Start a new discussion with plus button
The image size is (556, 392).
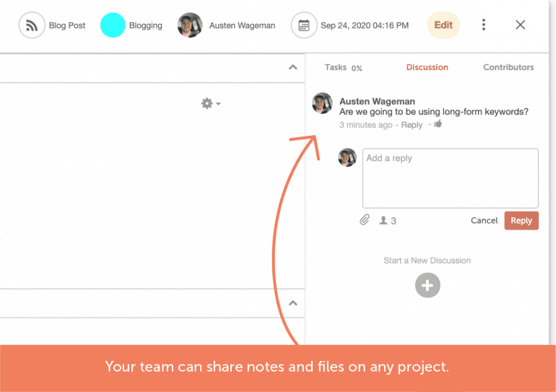(x=427, y=285)
